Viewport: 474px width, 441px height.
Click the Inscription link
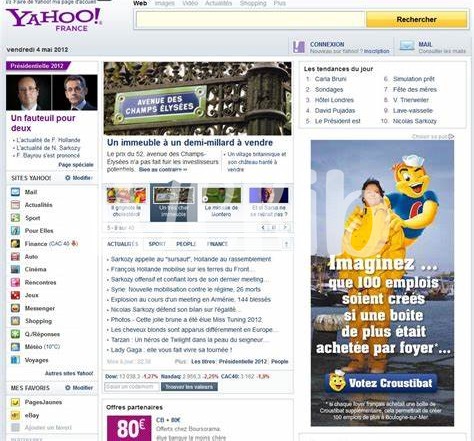(x=376, y=51)
